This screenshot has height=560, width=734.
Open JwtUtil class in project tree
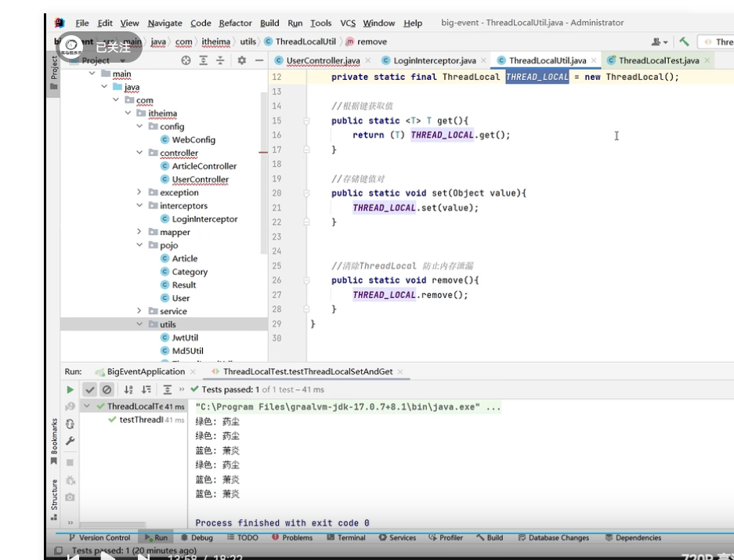(x=185, y=338)
